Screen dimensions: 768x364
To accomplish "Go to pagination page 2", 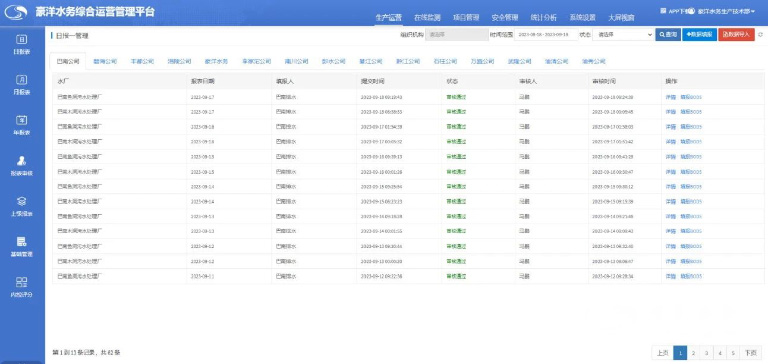I will pyautogui.click(x=693, y=353).
